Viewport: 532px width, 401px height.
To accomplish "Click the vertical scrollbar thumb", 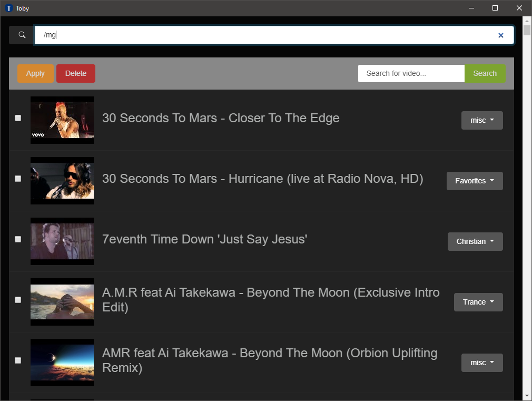I will pyautogui.click(x=527, y=30).
